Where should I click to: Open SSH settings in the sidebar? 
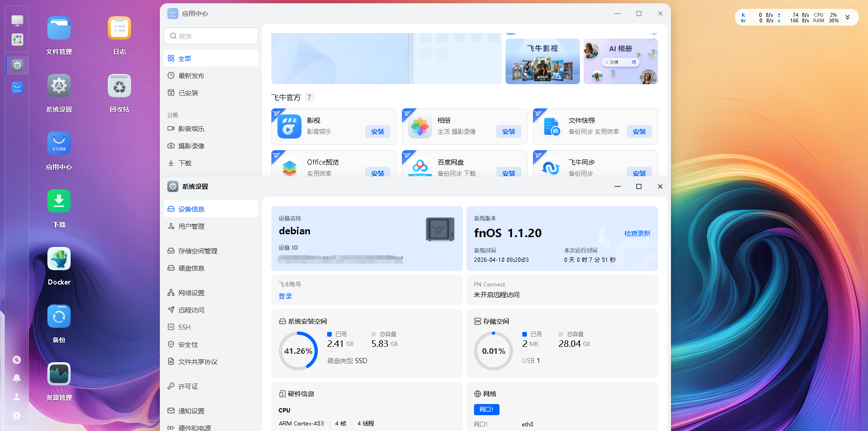[211, 327]
